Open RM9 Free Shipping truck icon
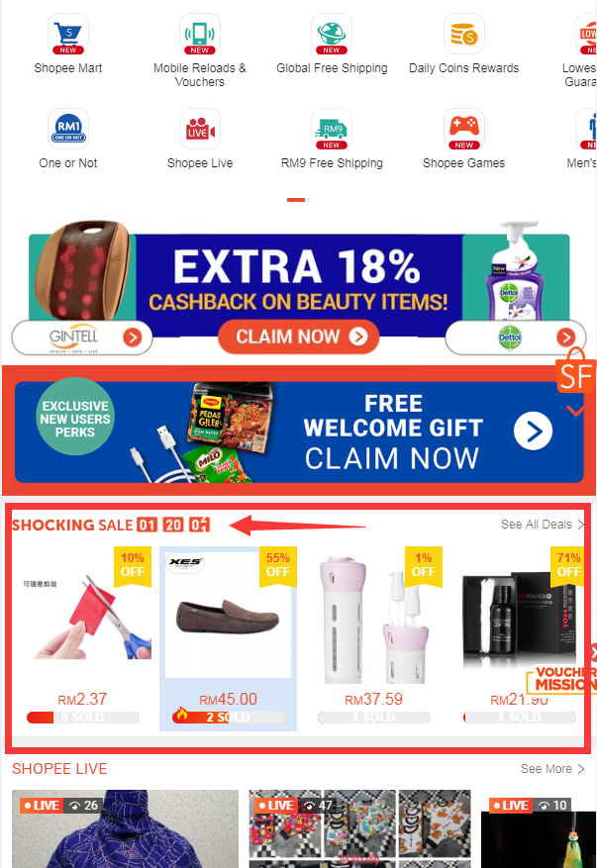 coord(332,129)
